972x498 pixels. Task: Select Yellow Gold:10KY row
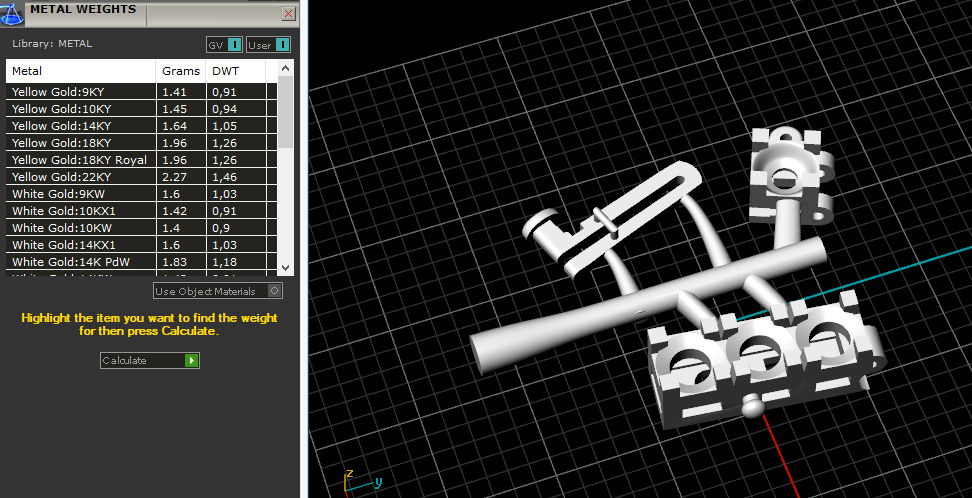141,109
